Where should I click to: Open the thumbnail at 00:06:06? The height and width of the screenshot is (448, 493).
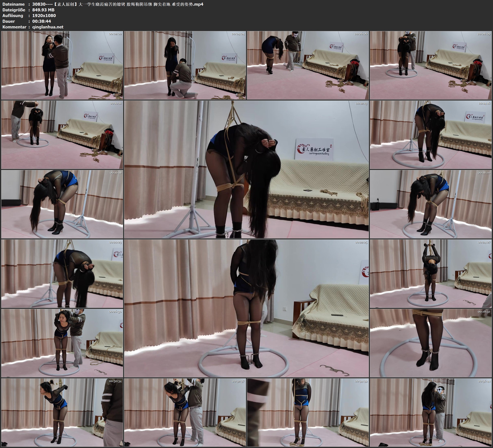point(308,65)
